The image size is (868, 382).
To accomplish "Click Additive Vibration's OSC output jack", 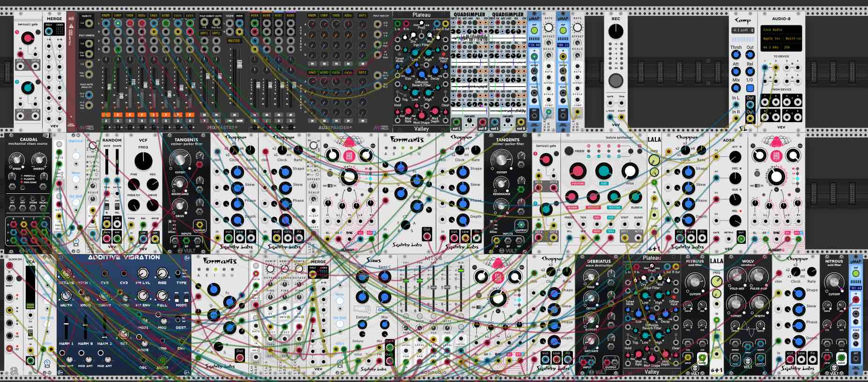I will click(143, 360).
